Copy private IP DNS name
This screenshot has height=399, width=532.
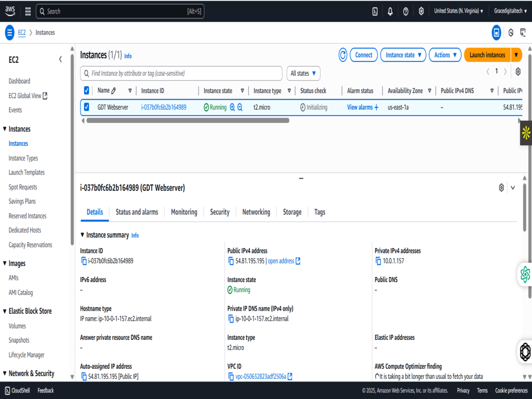231,318
